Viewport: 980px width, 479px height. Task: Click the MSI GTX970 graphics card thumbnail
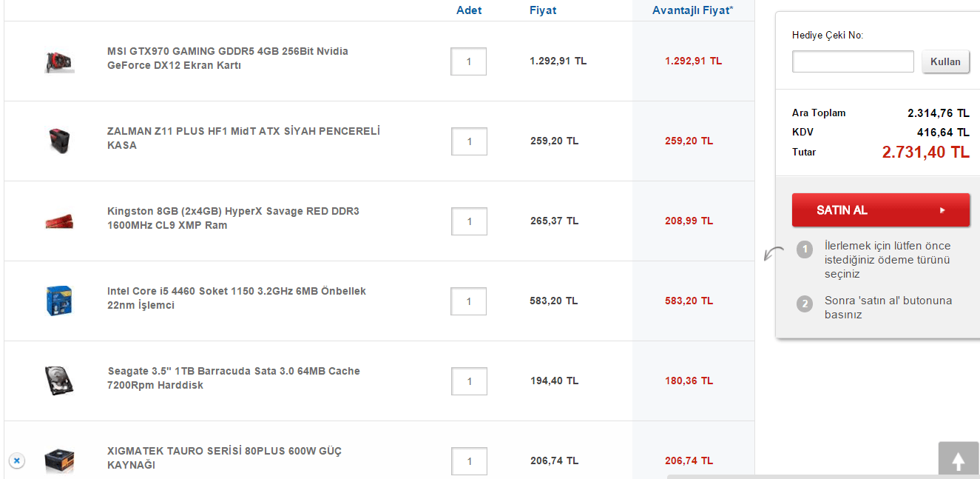click(59, 61)
